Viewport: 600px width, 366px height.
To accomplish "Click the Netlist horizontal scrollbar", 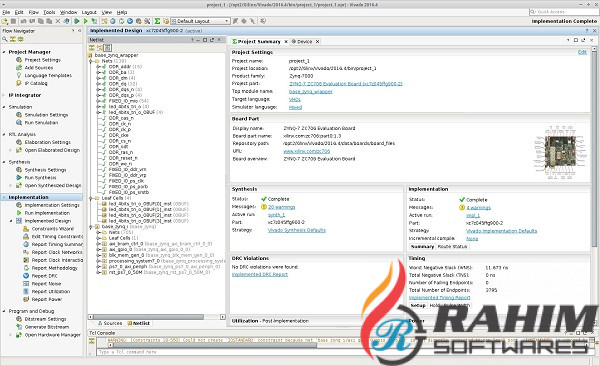I will [156, 317].
